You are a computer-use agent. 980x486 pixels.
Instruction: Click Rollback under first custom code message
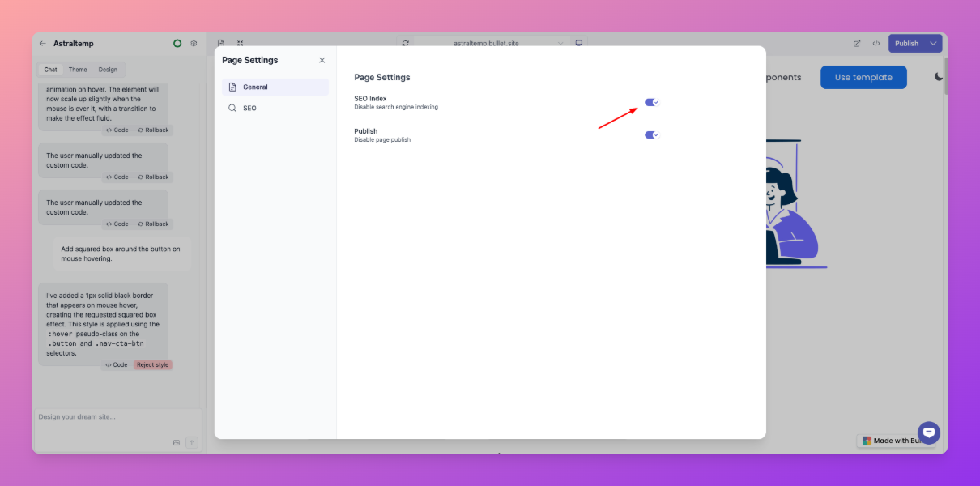[153, 177]
